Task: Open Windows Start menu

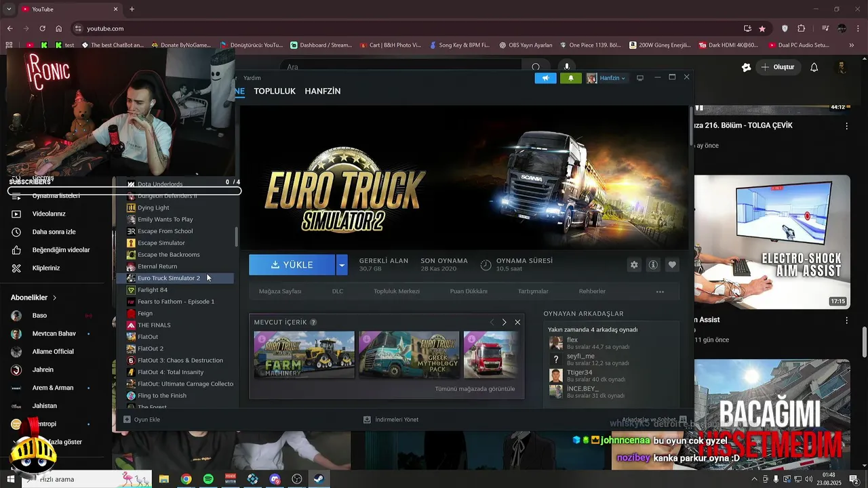Action: 10,479
